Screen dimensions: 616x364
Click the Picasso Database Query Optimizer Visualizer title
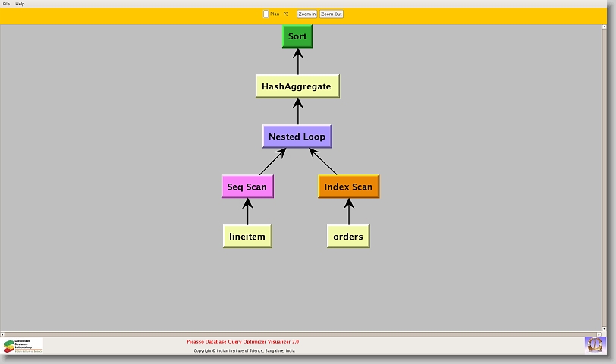[243, 342]
